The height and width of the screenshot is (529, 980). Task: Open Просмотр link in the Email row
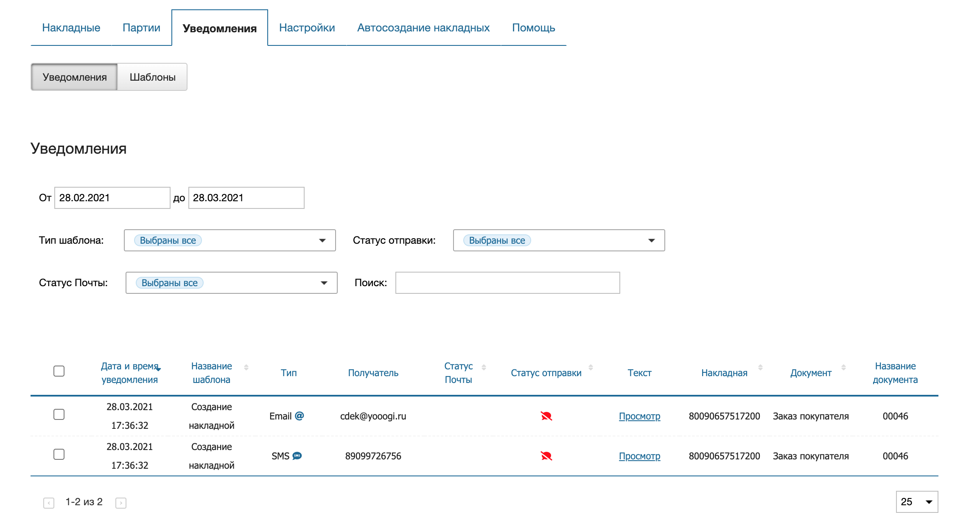639,416
